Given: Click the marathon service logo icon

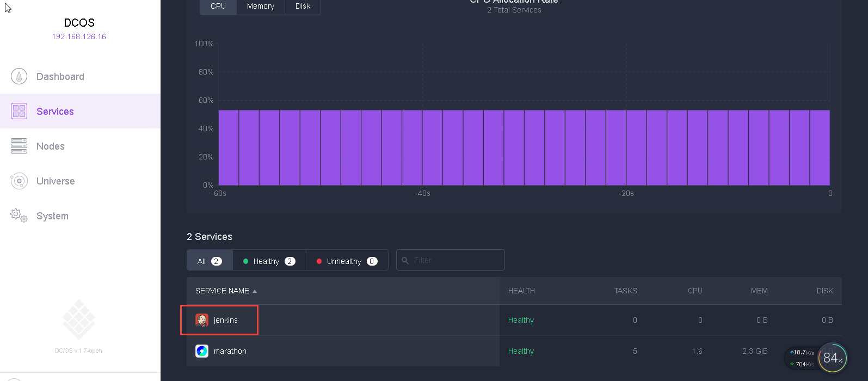Looking at the screenshot, I should point(202,351).
